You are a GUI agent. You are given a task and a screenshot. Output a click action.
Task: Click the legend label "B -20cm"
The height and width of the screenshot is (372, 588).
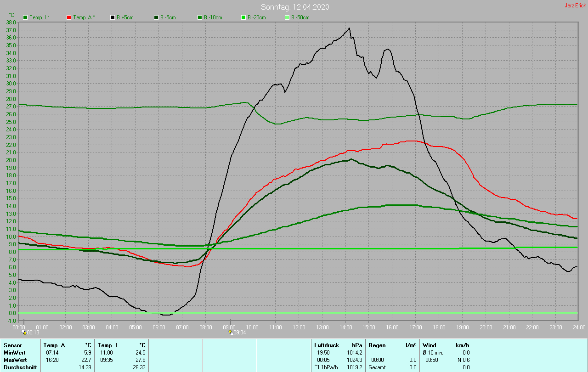(257, 17)
